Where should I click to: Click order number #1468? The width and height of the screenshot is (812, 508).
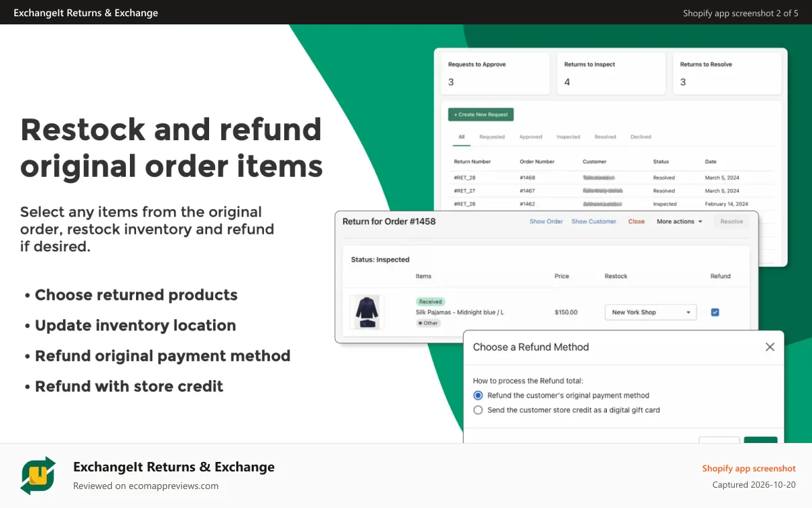(x=527, y=178)
